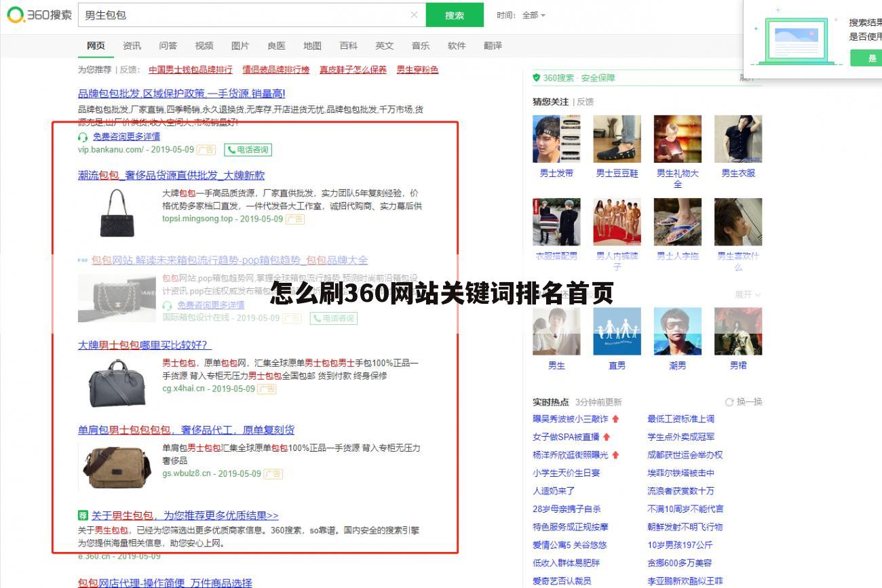Open hot topic 人造奶来了
Viewport: 882px width, 588px height.
point(554,491)
